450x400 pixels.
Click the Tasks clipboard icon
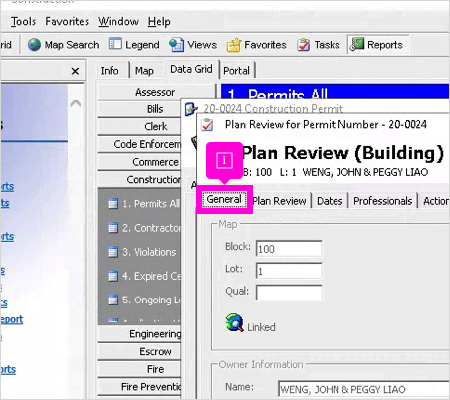[304, 45]
